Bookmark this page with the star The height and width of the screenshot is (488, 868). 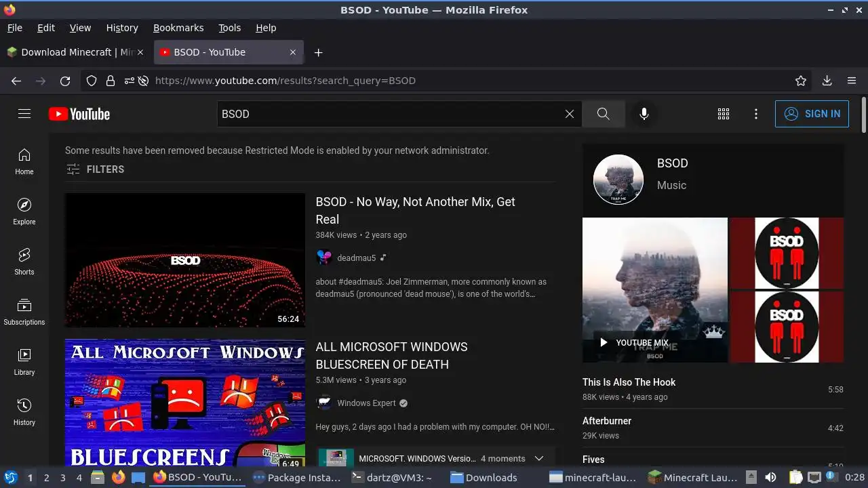click(x=801, y=81)
